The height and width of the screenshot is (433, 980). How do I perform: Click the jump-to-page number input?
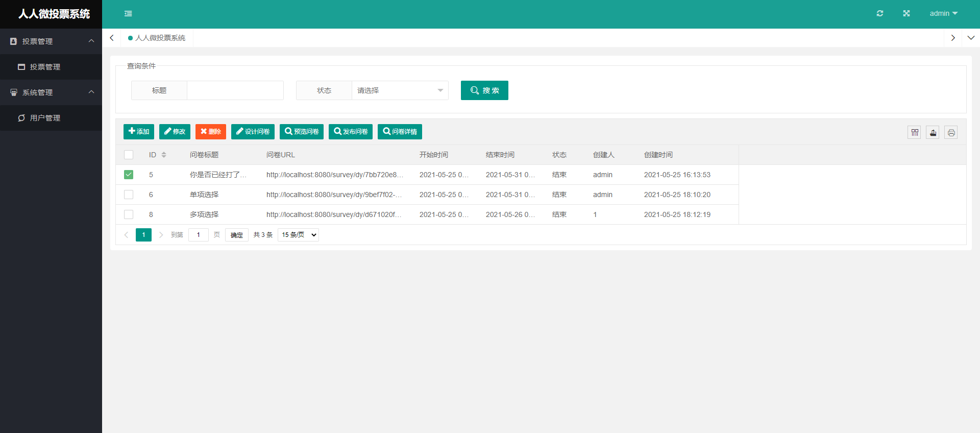199,235
